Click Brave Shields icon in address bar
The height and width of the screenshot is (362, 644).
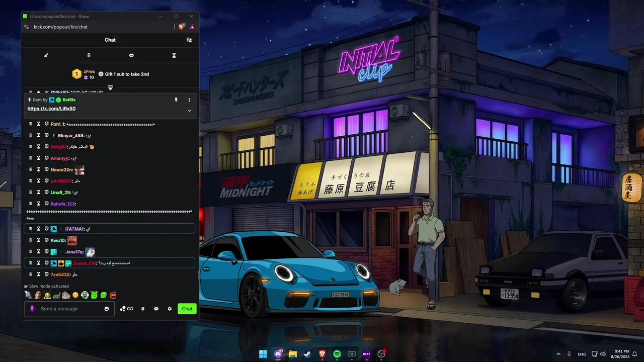(182, 27)
